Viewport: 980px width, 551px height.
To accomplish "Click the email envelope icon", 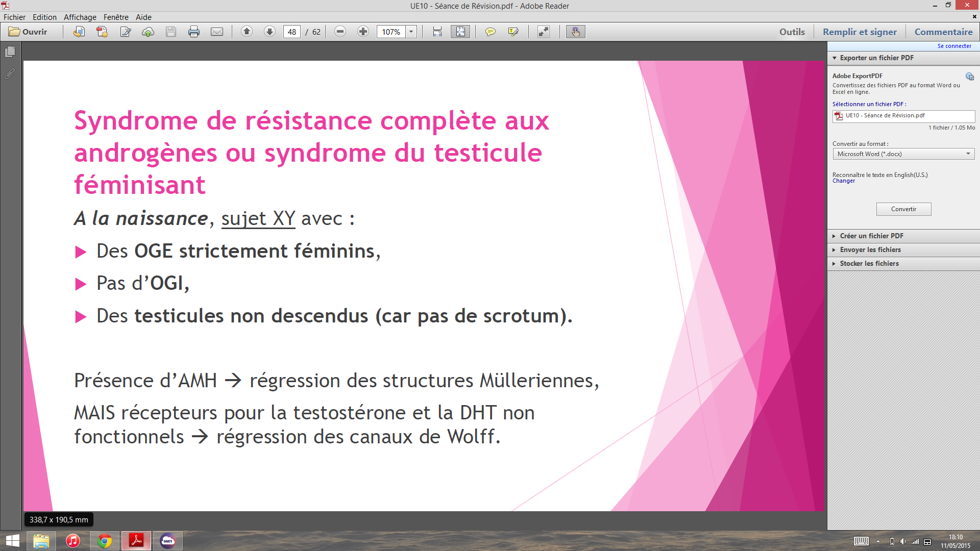I will (x=217, y=32).
